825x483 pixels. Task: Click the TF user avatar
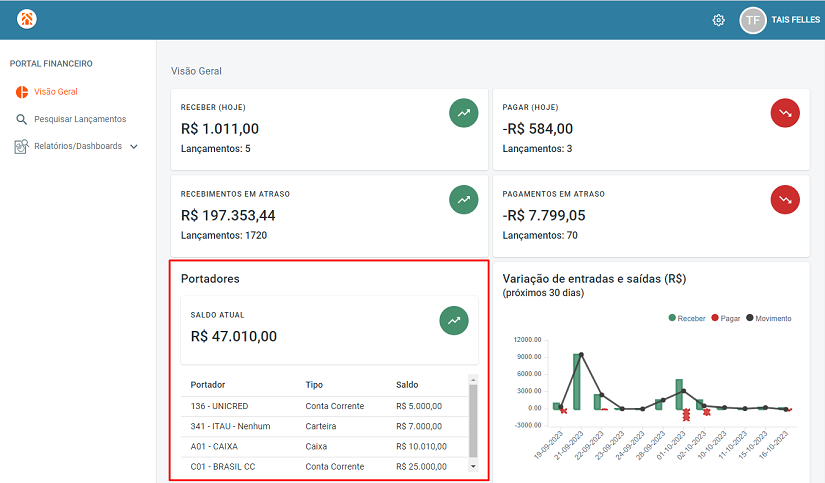[753, 20]
